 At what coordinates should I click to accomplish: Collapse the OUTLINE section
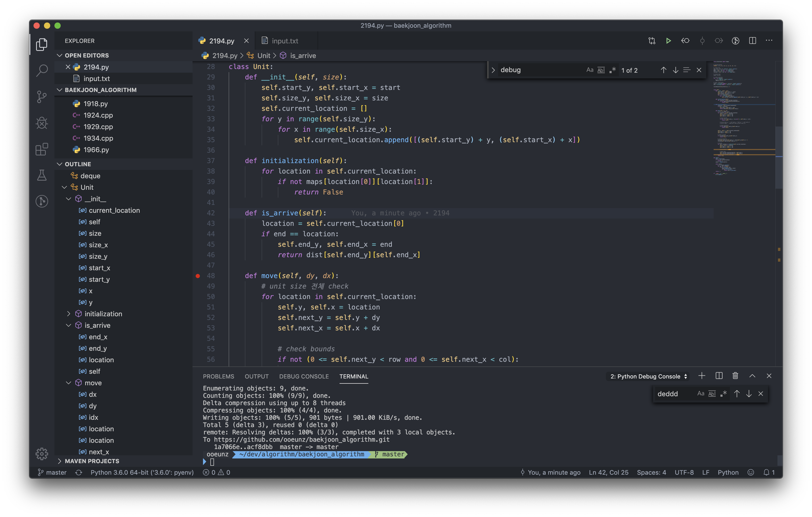(78, 164)
